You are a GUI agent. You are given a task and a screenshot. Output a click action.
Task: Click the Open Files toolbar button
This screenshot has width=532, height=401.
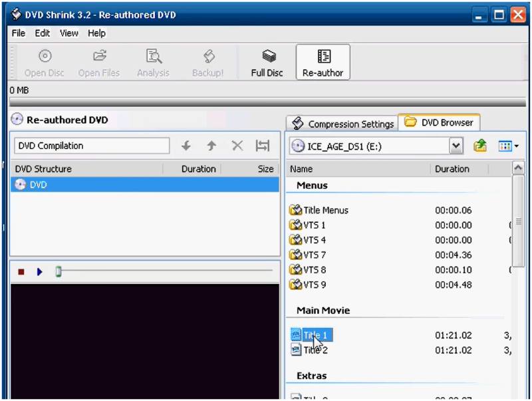tap(99, 63)
